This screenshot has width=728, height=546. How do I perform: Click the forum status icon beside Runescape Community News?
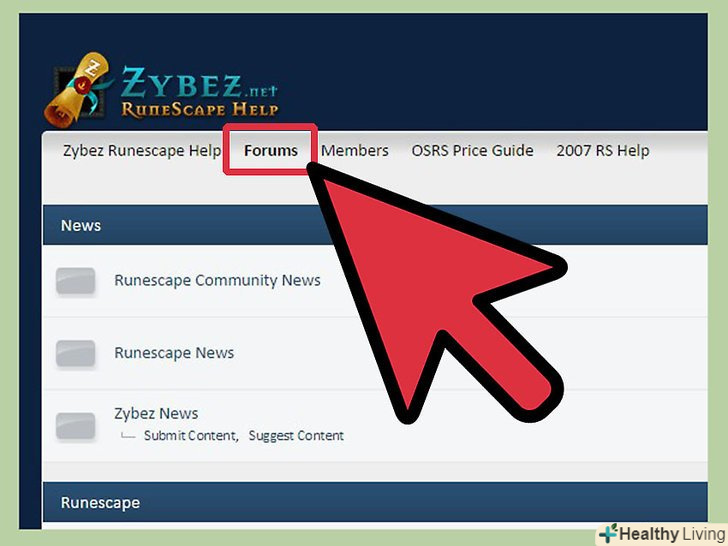(x=76, y=280)
